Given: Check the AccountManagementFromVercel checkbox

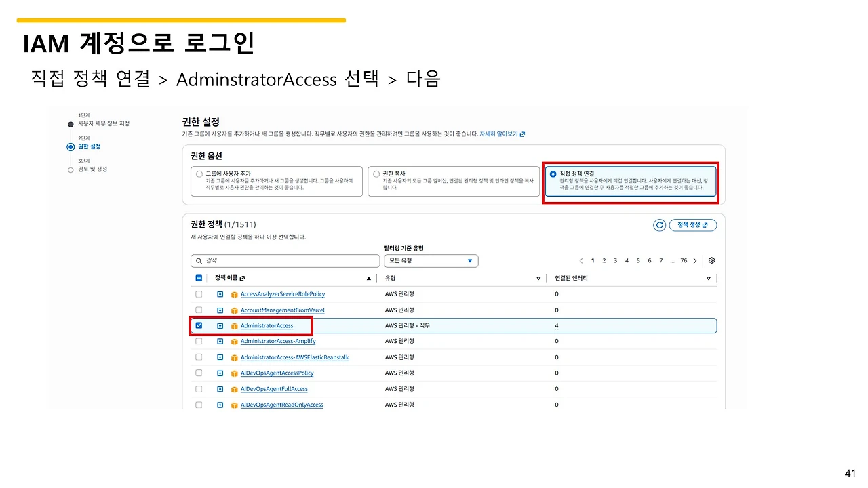Looking at the screenshot, I should point(199,310).
